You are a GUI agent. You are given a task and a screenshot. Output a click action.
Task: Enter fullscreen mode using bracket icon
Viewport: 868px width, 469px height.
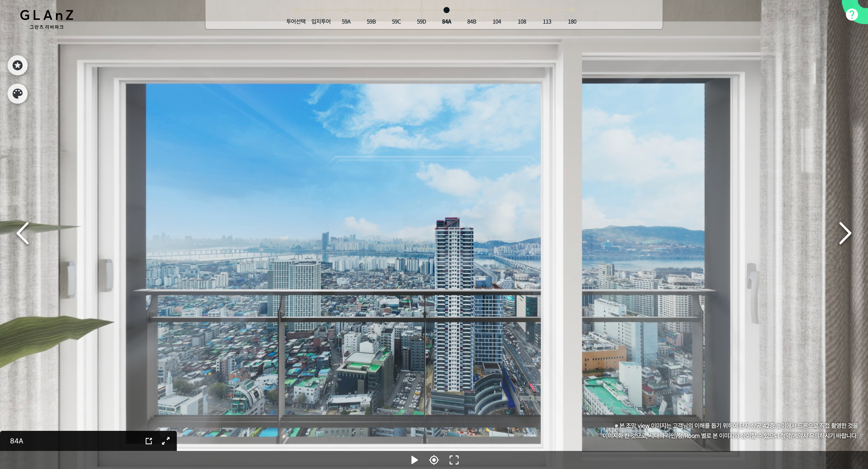pyautogui.click(x=454, y=460)
